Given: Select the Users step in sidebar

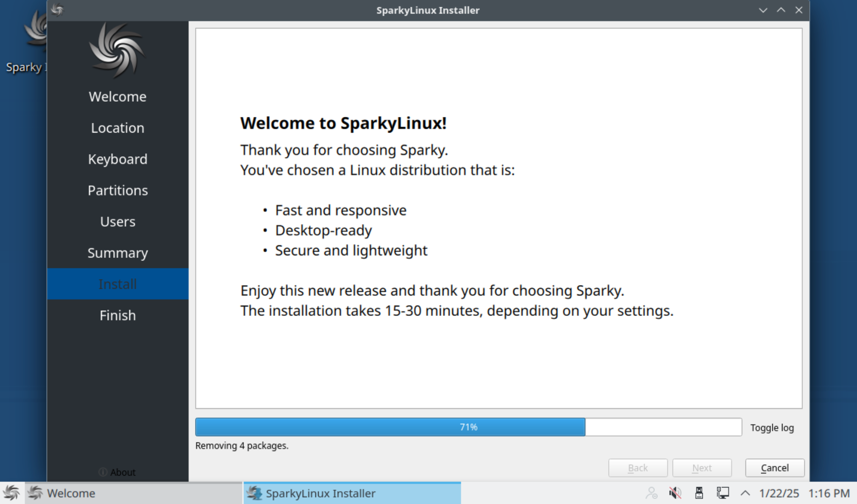Looking at the screenshot, I should tap(117, 222).
